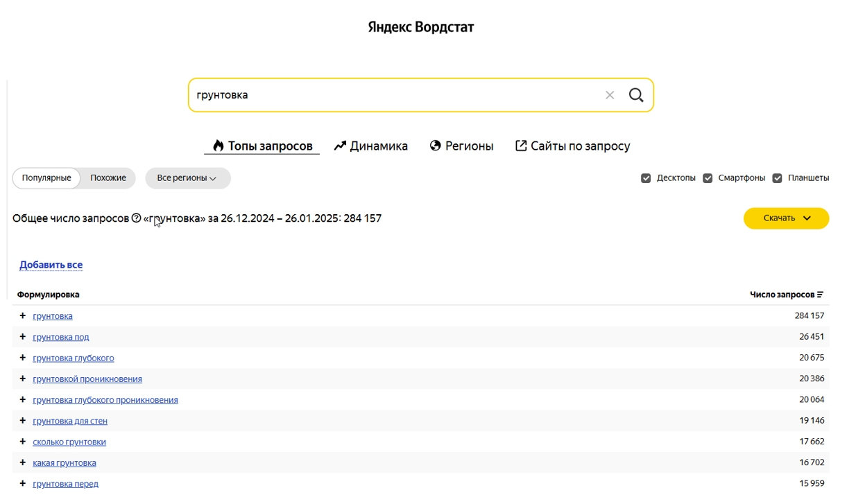Open the «грунтовка под» query link
Screen dimensions: 856x504
point(61,338)
